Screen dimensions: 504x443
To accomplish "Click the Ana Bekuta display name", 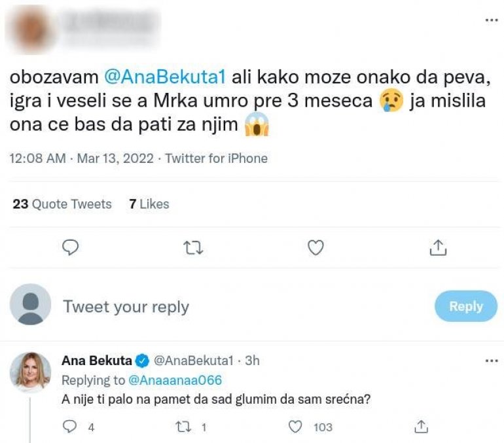I will point(96,361).
